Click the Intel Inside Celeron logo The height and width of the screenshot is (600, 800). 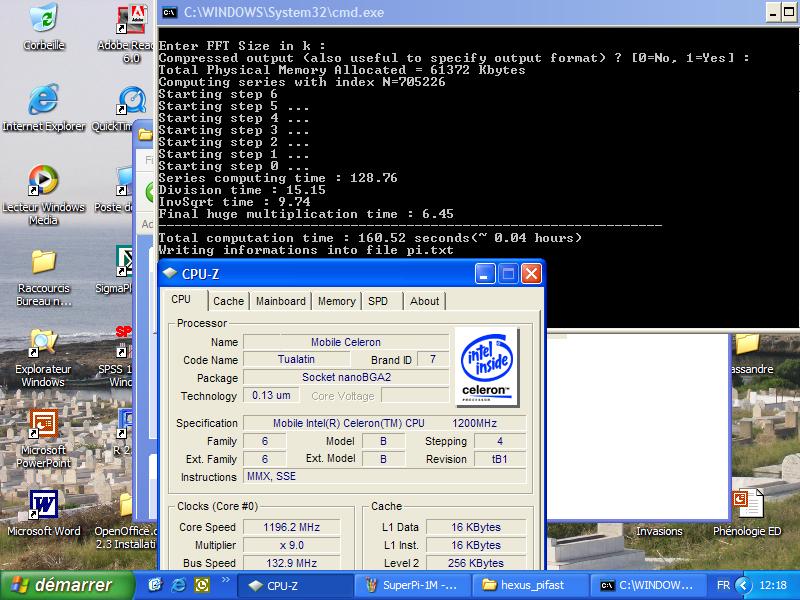[x=487, y=367]
